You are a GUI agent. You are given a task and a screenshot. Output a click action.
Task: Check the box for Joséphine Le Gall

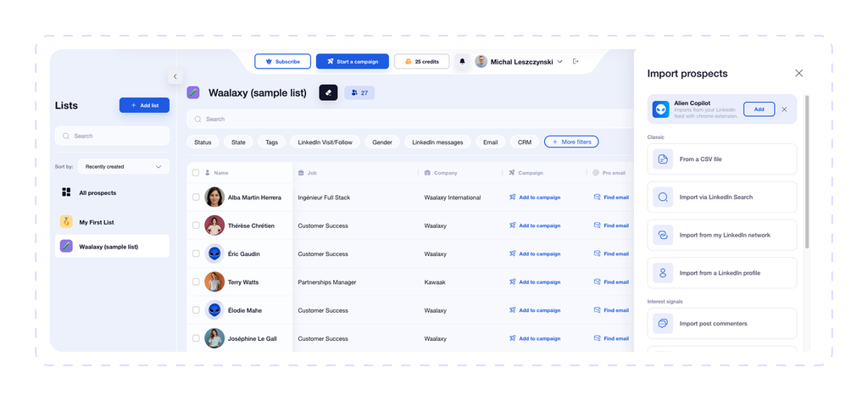coord(196,338)
